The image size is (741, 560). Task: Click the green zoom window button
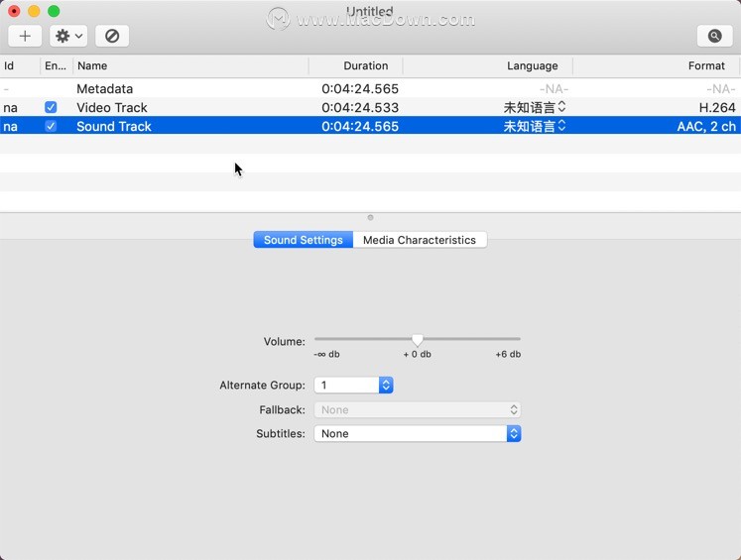(54, 11)
